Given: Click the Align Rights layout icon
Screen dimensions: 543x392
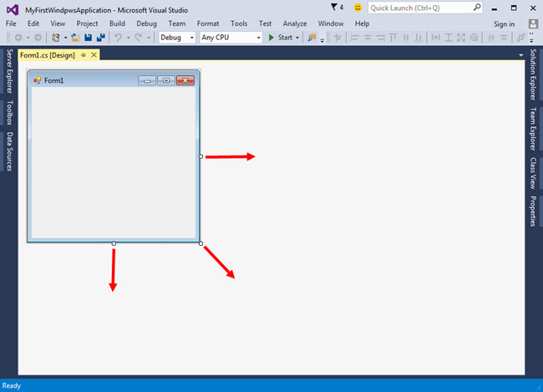Looking at the screenshot, I should coord(380,38).
